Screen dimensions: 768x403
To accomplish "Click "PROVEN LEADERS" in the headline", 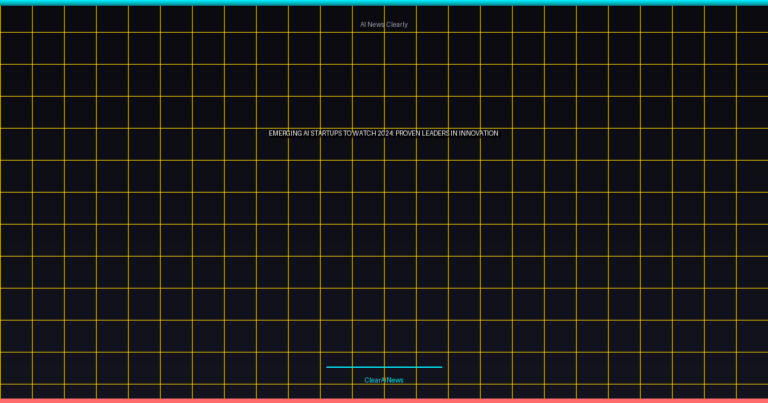I will (421, 133).
